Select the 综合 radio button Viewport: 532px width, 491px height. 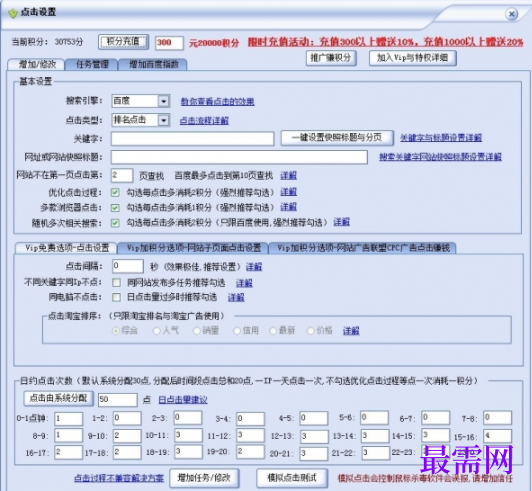[116, 331]
